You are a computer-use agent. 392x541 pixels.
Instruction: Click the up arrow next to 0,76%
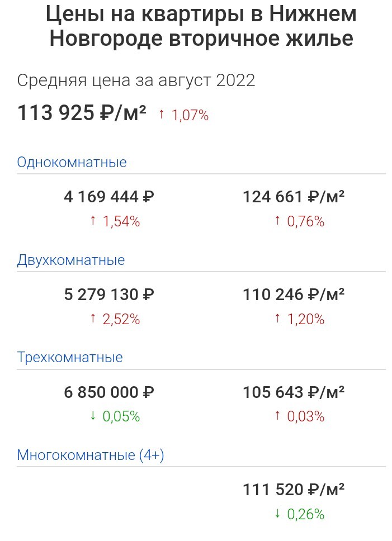click(x=277, y=220)
